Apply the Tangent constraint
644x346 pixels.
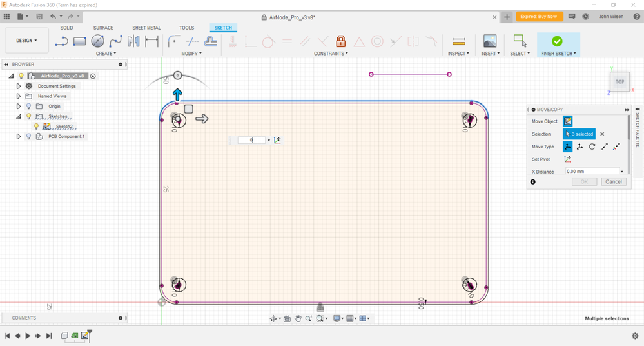(x=269, y=41)
